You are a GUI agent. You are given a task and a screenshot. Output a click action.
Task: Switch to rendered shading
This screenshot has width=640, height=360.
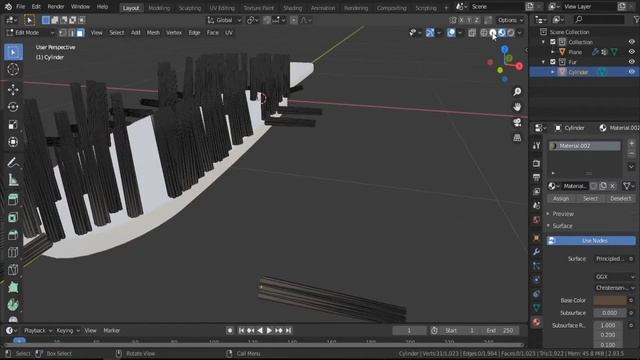click(x=511, y=33)
